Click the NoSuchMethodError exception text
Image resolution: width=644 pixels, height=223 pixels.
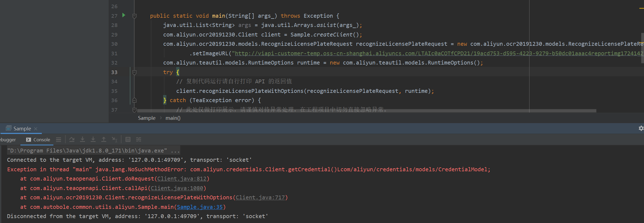tap(248, 169)
